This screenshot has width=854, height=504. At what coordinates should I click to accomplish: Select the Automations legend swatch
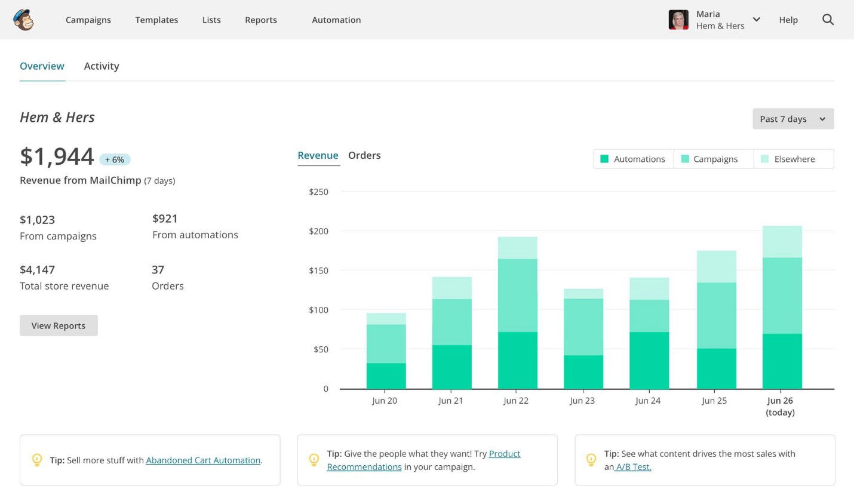click(606, 159)
